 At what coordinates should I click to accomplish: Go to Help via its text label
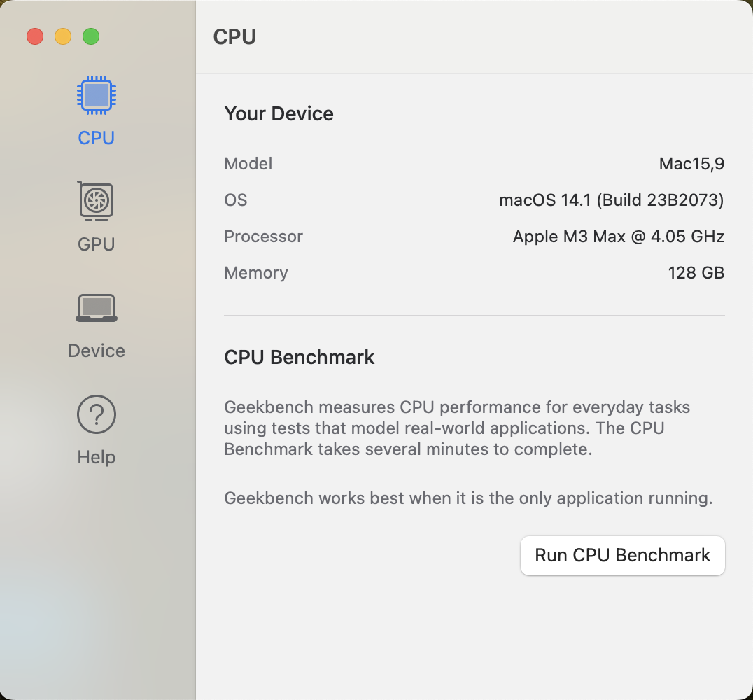[97, 457]
